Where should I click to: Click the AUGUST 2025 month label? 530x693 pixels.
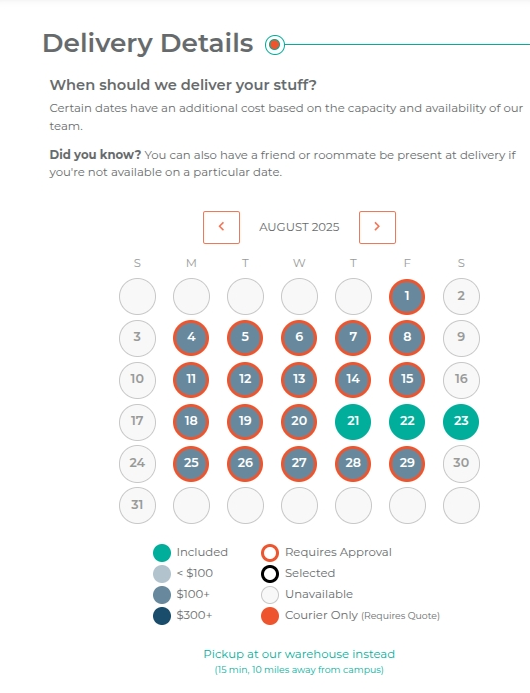pos(299,227)
